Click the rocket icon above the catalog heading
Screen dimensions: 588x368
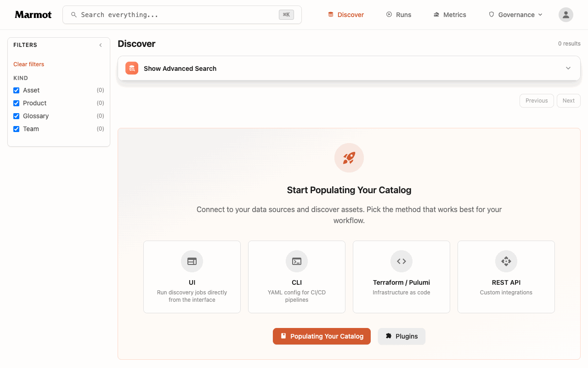(349, 158)
